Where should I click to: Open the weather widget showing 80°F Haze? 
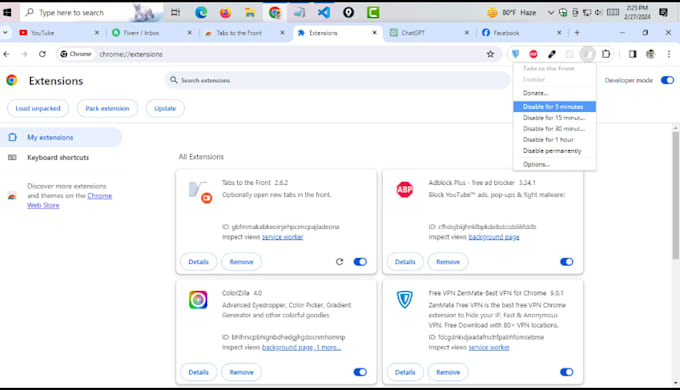pyautogui.click(x=512, y=13)
